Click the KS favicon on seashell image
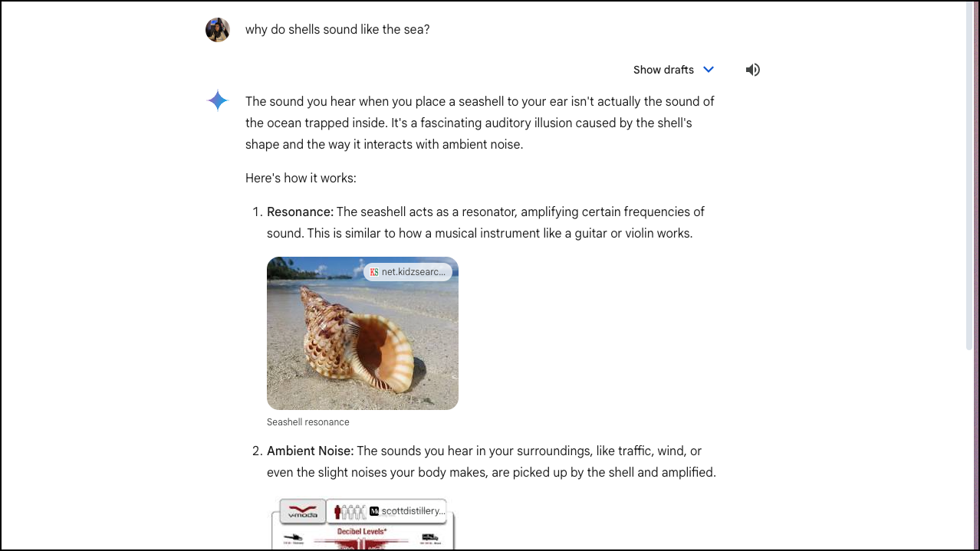Viewport: 980px width, 551px height. (374, 272)
